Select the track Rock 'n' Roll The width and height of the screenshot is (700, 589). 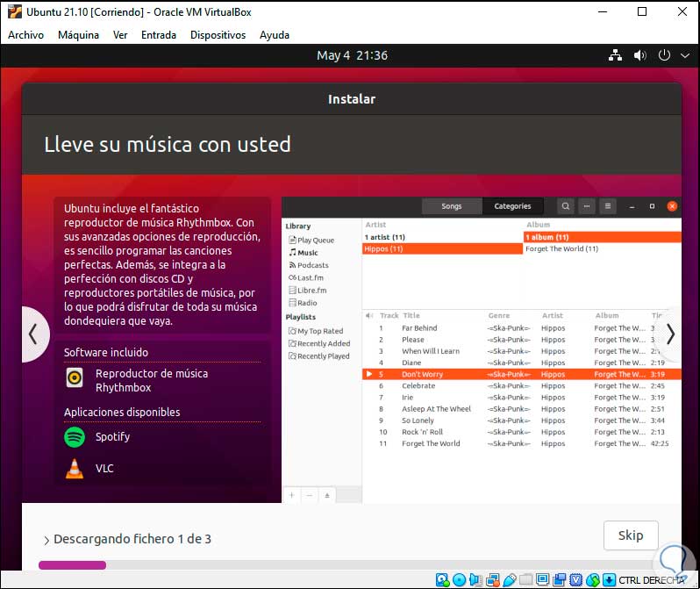(x=522, y=432)
